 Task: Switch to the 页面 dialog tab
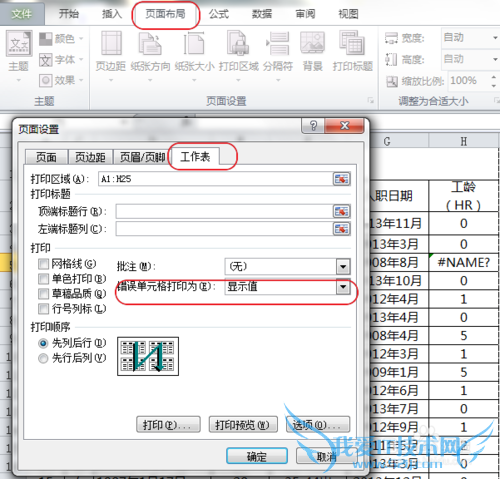(x=46, y=157)
